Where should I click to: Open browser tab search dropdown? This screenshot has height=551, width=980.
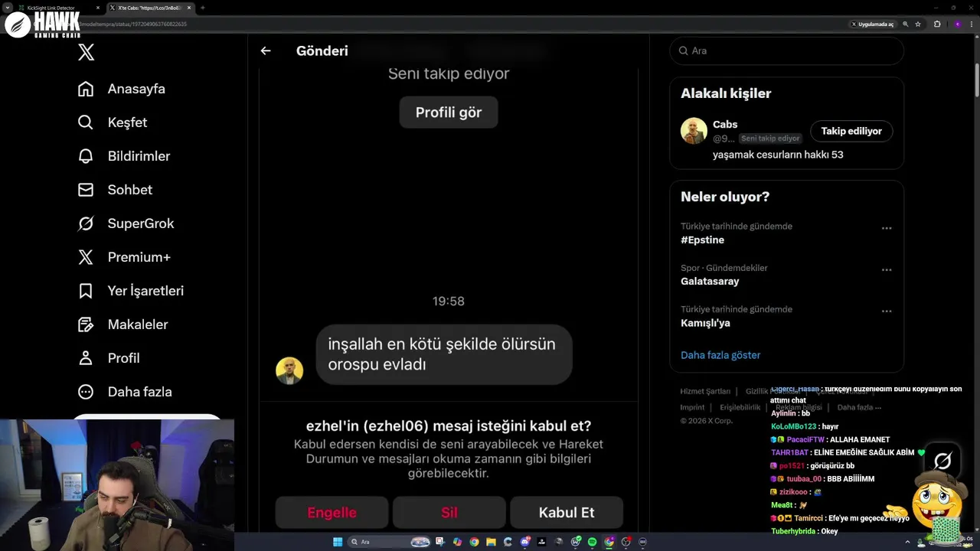pyautogui.click(x=7, y=8)
